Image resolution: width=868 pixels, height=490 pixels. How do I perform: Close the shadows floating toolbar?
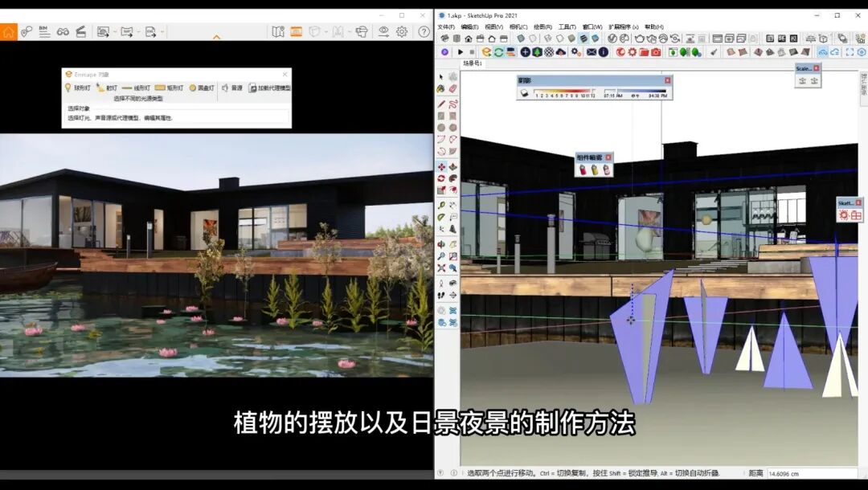[x=667, y=80]
